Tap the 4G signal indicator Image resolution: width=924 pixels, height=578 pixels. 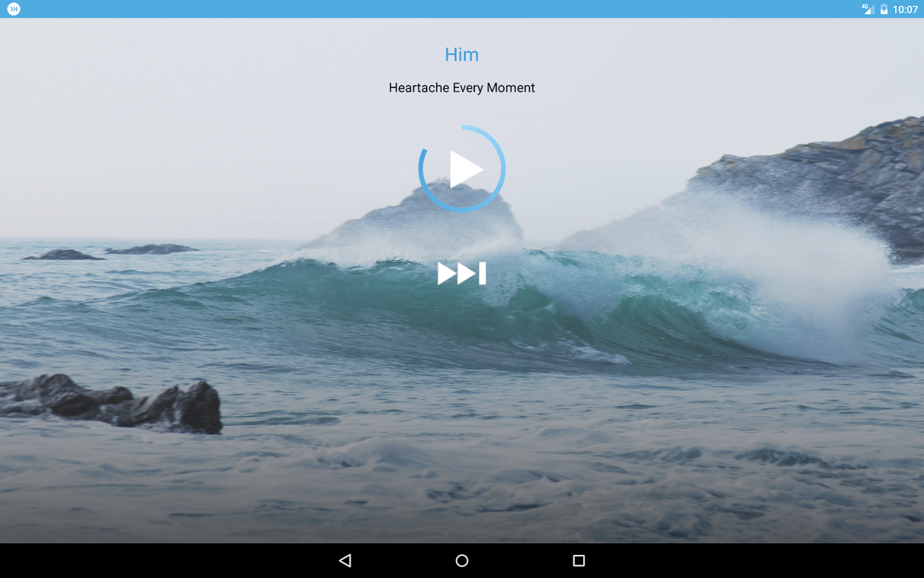tap(868, 9)
